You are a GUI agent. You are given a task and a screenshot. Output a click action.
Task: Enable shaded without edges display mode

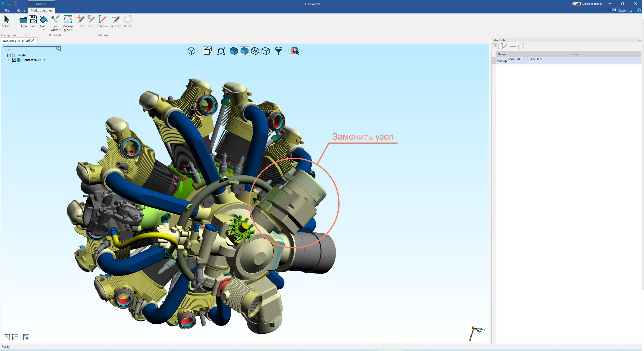245,51
